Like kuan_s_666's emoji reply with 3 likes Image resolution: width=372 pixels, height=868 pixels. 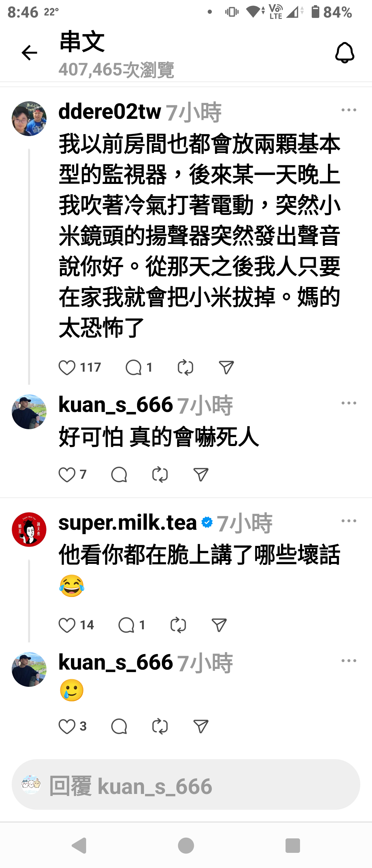tap(67, 726)
